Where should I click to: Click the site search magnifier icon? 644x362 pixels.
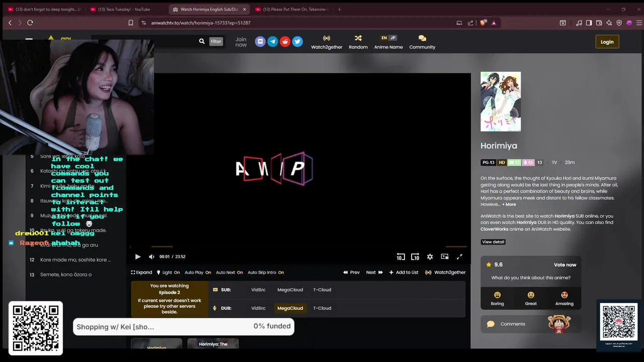(x=202, y=41)
